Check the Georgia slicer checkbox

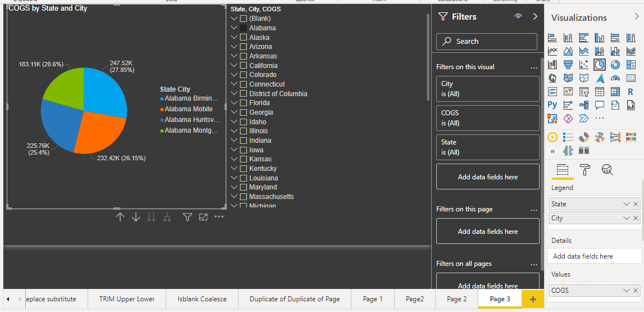coord(243,112)
